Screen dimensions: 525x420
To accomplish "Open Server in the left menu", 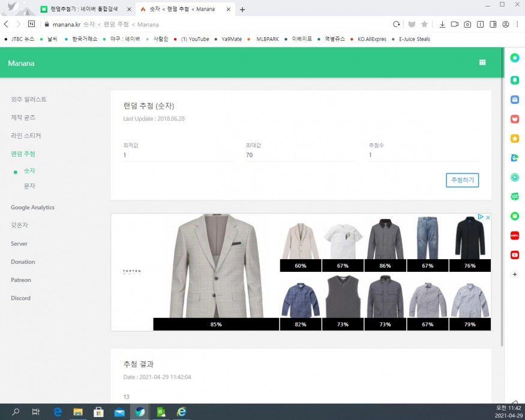I will (x=19, y=244).
